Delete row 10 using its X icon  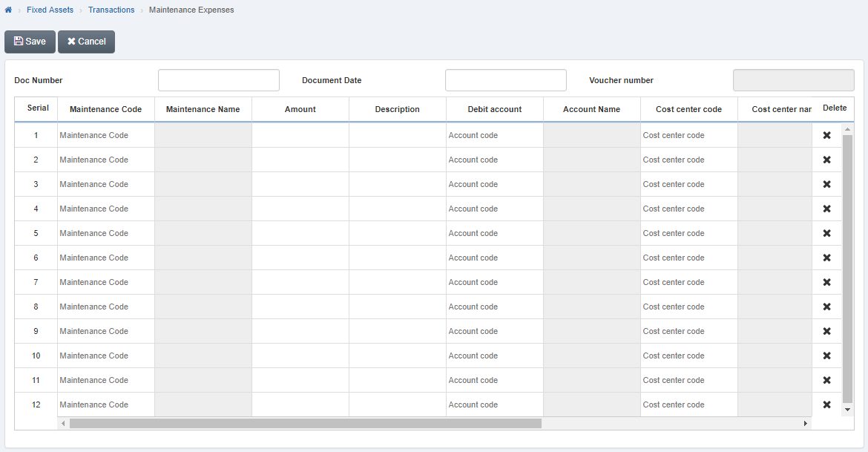(826, 356)
